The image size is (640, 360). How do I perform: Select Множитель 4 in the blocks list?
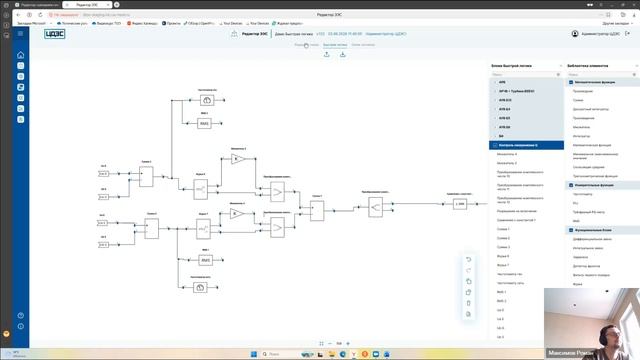point(507,154)
